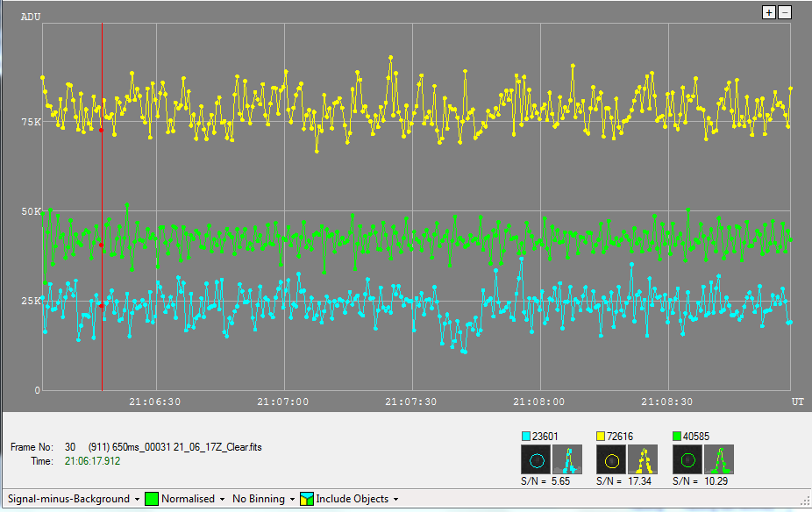Click the yellow object aperture circle icon
The height and width of the screenshot is (512, 812).
611,460
